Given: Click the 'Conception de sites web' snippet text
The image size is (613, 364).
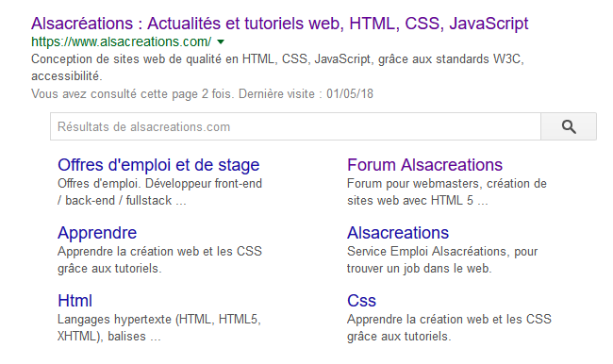Looking at the screenshot, I should (277, 67).
